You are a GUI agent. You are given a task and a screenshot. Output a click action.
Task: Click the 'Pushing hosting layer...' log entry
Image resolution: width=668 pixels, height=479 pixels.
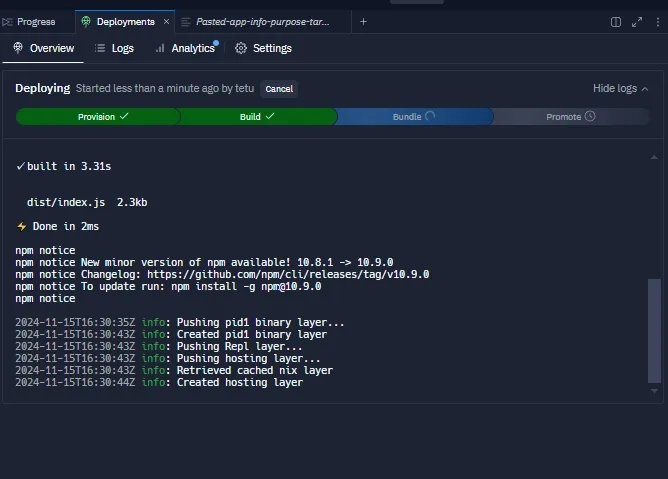167,358
